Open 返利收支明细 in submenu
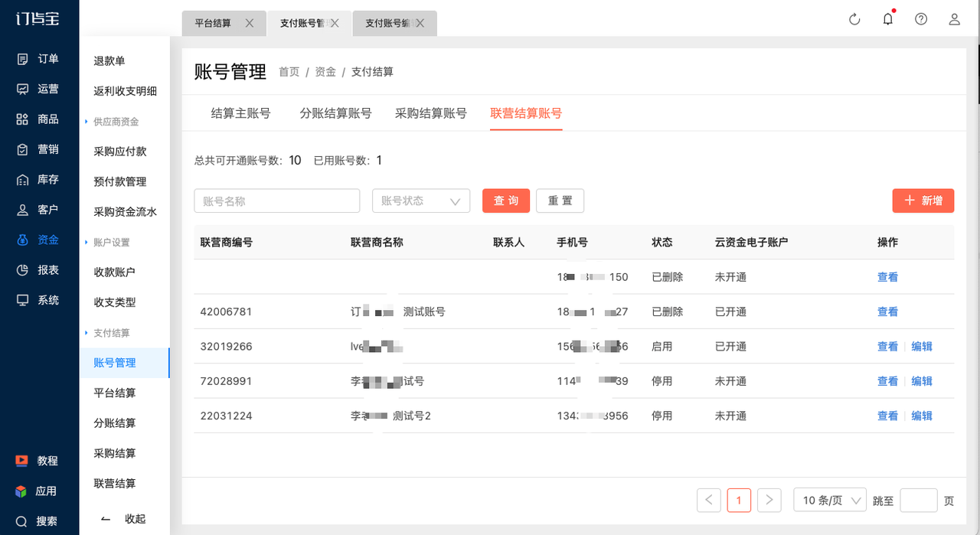 [x=125, y=91]
